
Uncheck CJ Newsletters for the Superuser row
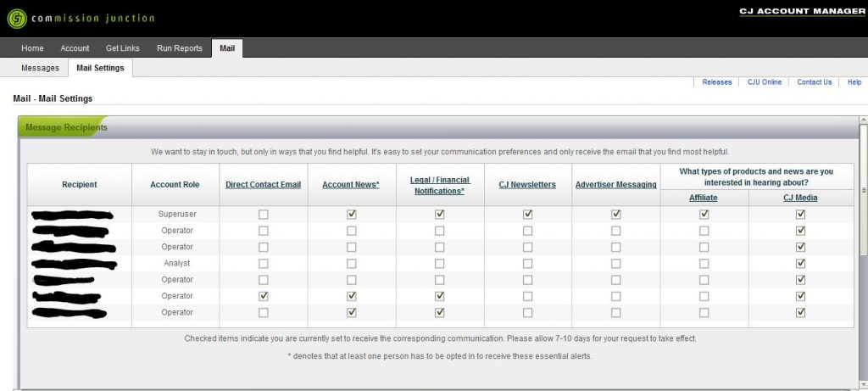[527, 215]
